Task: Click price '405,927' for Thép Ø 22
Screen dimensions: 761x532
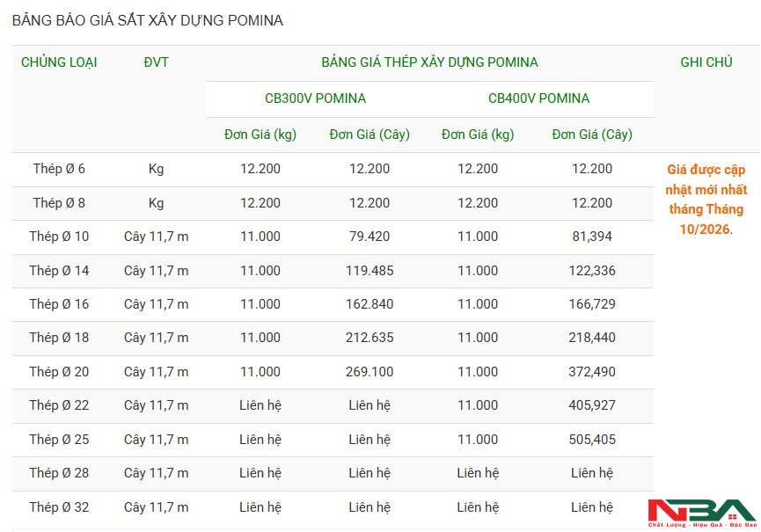Action: click(592, 405)
